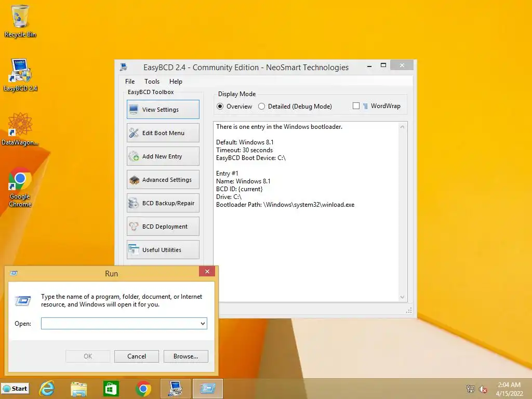The height and width of the screenshot is (399, 532).
Task: Launch Chrome from the taskbar
Action: pos(143,389)
